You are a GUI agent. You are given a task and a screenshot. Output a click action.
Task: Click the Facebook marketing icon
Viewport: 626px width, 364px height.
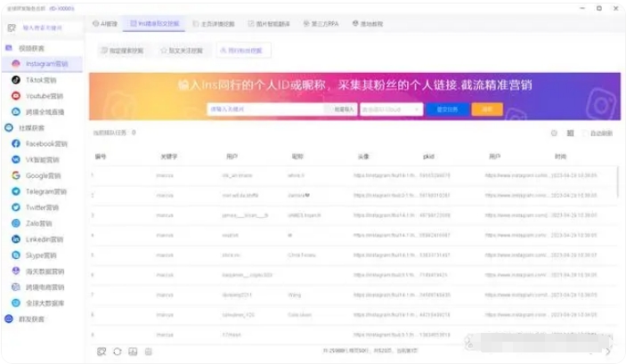[x=17, y=143]
